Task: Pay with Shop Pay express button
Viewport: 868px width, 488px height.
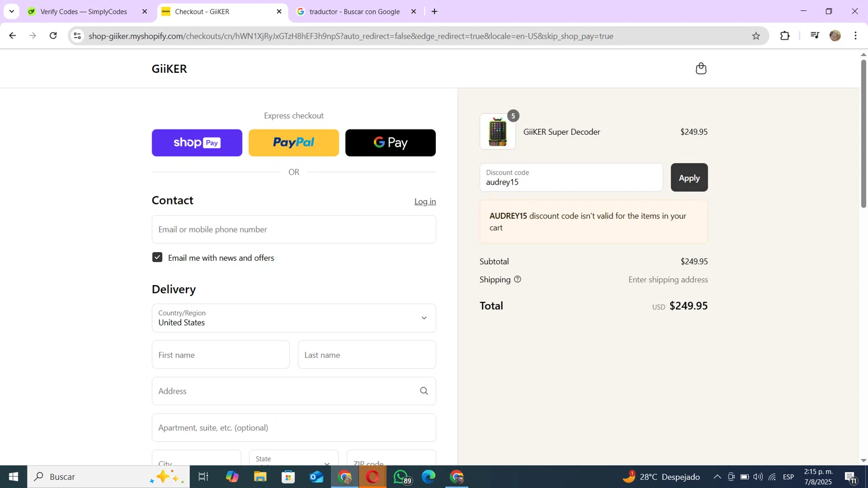Action: click(197, 143)
